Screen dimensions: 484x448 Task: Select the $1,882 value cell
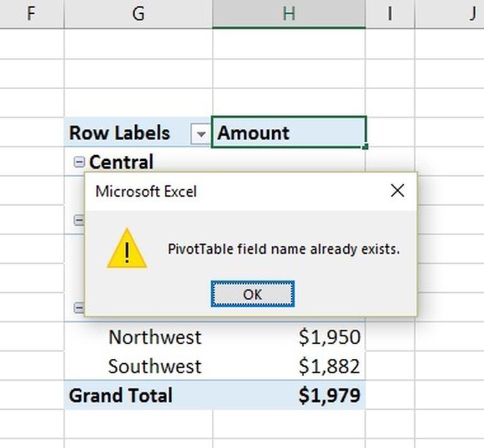coord(289,366)
